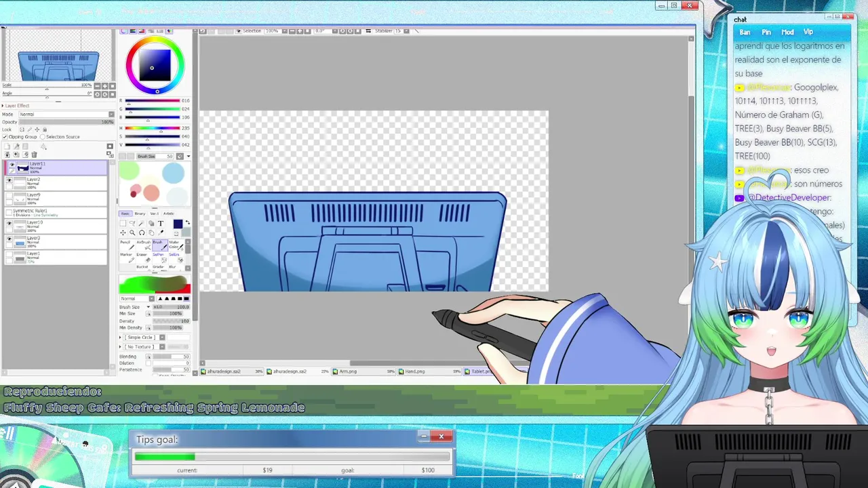868x488 pixels.
Task: Choose the Brush tool
Action: [160, 245]
